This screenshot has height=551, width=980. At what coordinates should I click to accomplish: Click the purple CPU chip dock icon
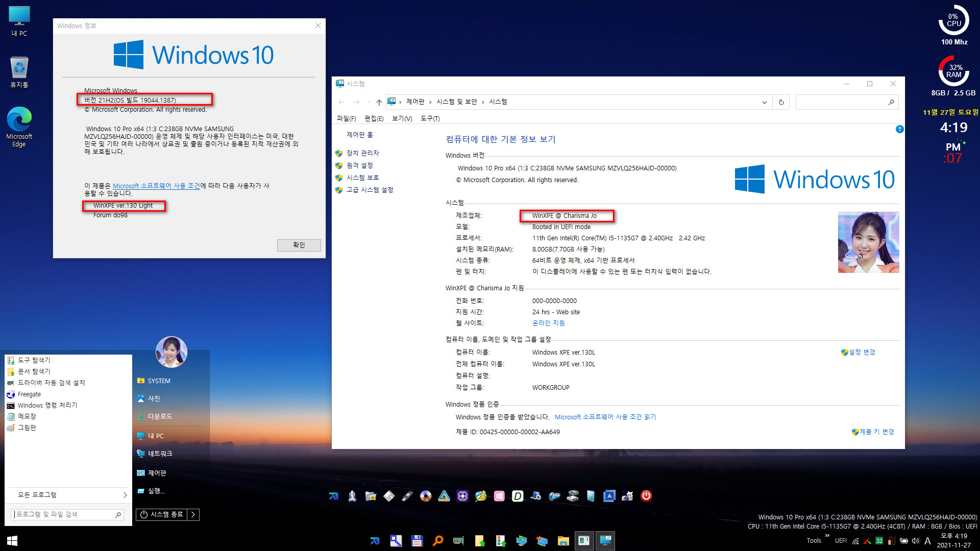point(462,496)
